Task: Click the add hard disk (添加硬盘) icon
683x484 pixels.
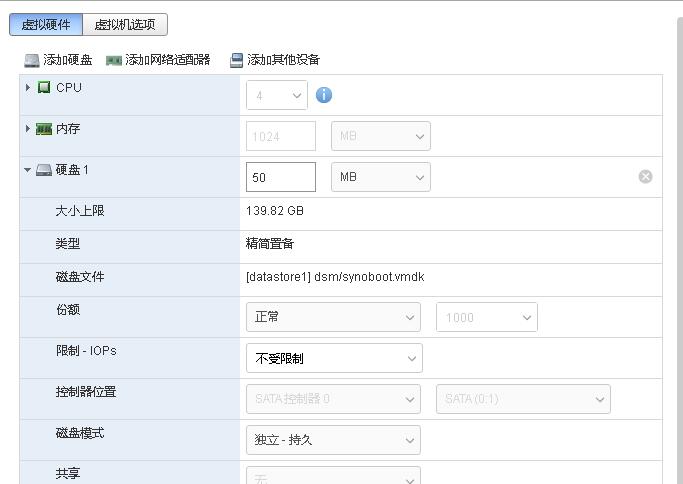Action: [32, 60]
